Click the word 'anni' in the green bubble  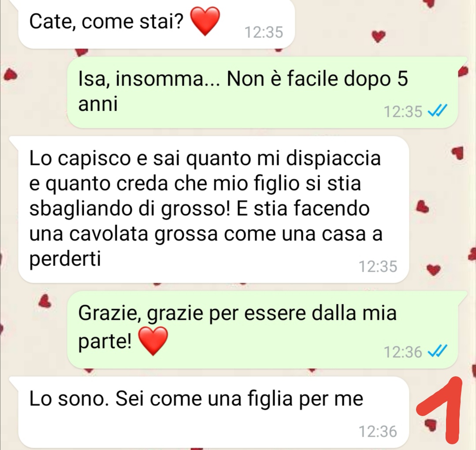tap(98, 104)
